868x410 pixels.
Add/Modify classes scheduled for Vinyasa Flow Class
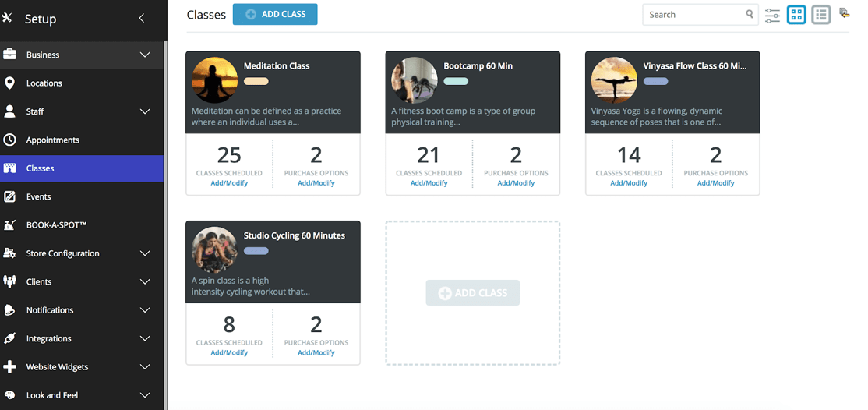(629, 183)
